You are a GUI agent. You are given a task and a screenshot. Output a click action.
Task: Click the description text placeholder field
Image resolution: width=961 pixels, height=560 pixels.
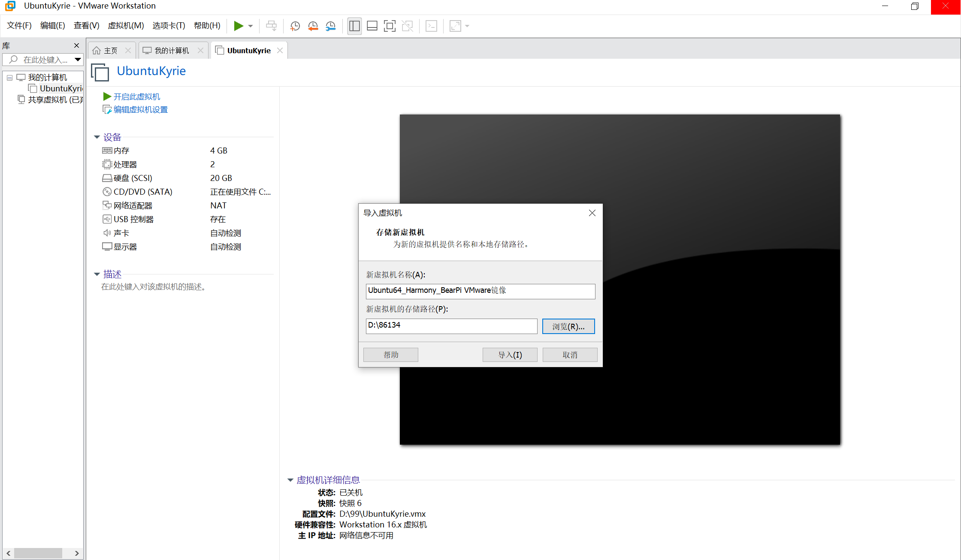(154, 286)
